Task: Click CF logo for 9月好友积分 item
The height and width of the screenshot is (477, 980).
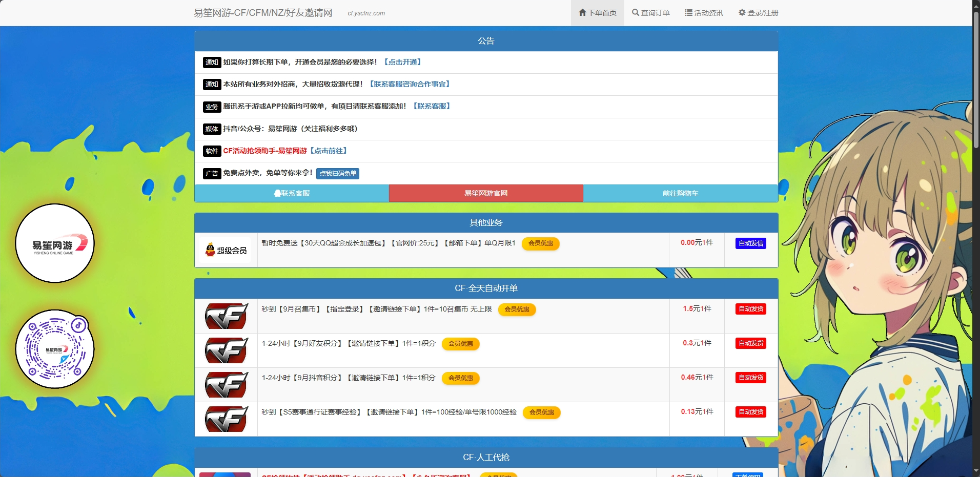Action: tap(226, 350)
